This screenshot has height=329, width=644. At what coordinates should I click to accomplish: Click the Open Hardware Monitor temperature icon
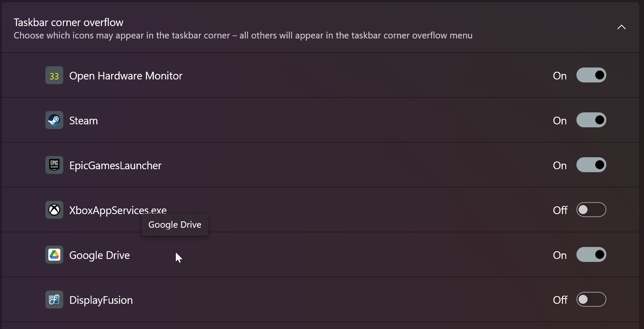tap(54, 75)
